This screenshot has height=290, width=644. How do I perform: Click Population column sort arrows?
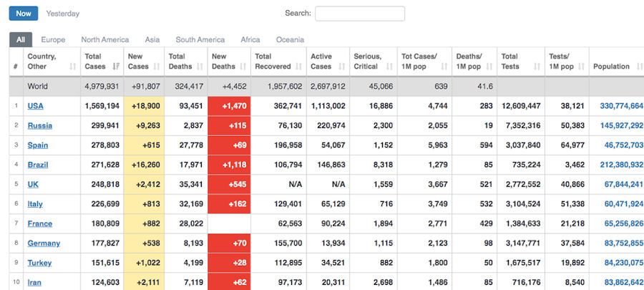(x=638, y=67)
